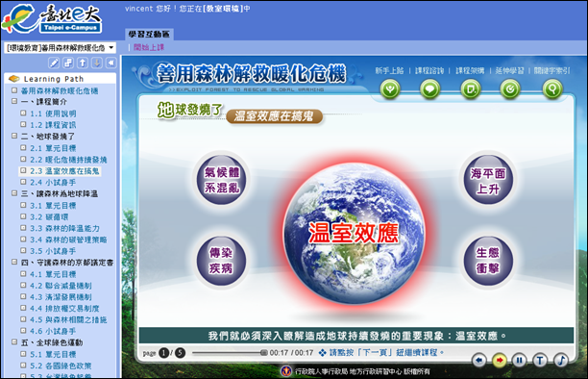This screenshot has height=379, width=588.
Task: Open lesson 2.4 小試身手
Action: tap(53, 182)
